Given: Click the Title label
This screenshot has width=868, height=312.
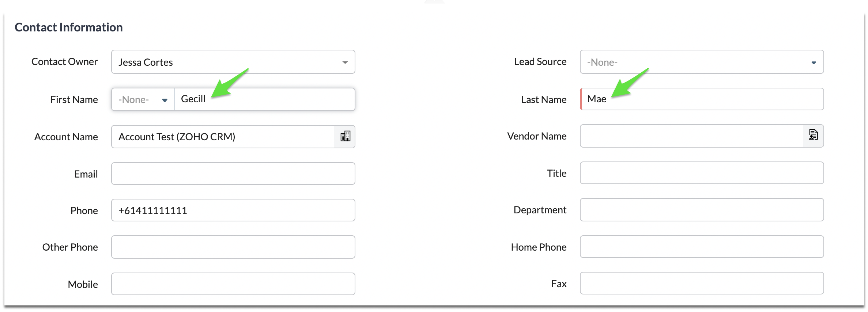Looking at the screenshot, I should point(556,174).
